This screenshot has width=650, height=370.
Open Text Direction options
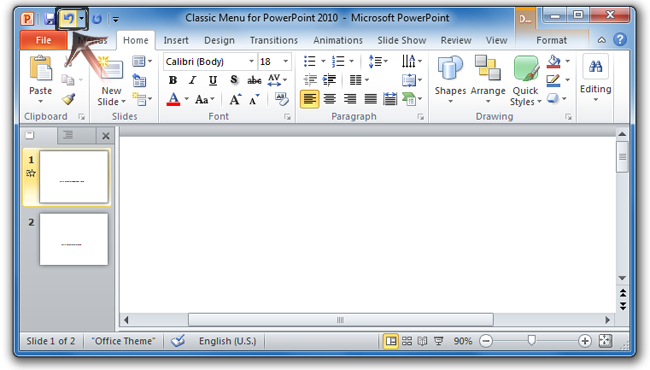pos(412,61)
